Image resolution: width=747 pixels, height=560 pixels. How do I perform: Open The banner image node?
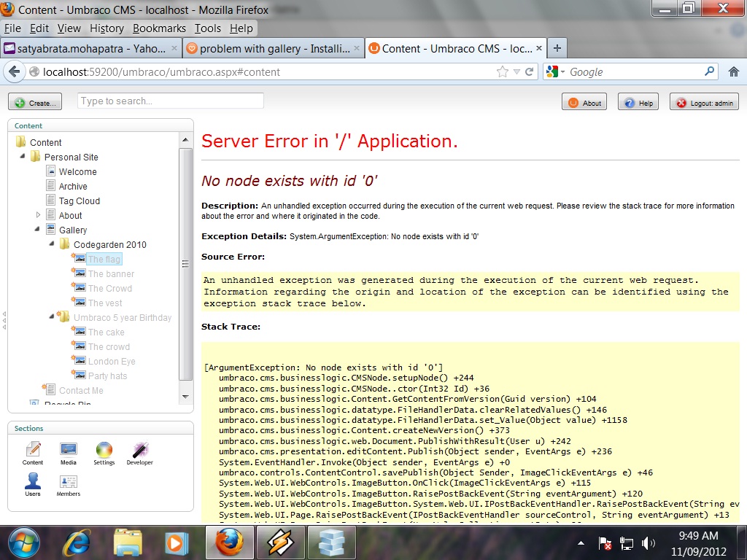tap(111, 274)
